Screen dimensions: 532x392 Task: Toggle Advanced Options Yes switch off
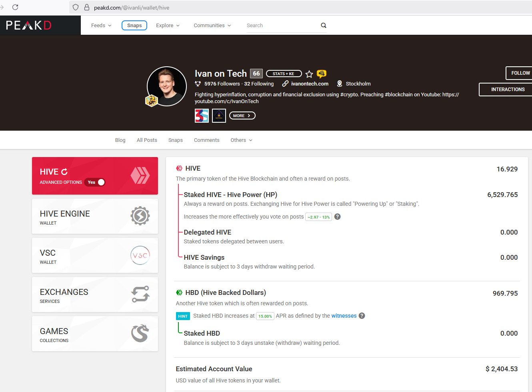point(95,182)
